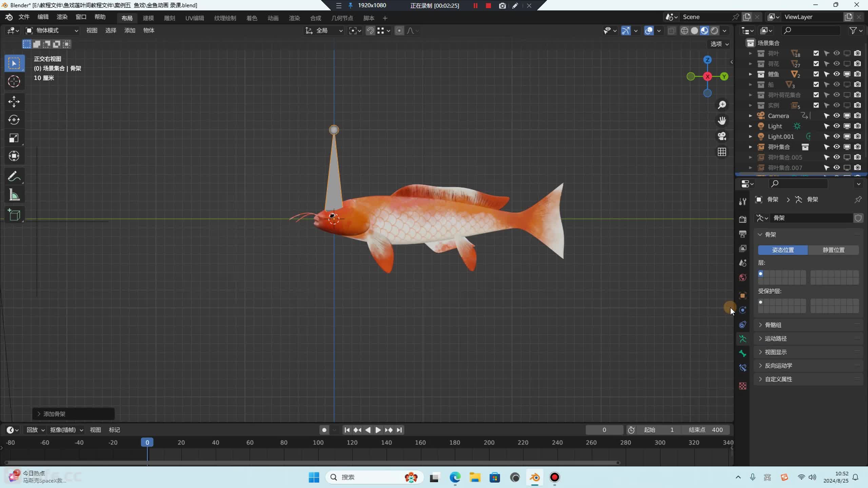
Task: Select the Measure tool
Action: (x=14, y=195)
